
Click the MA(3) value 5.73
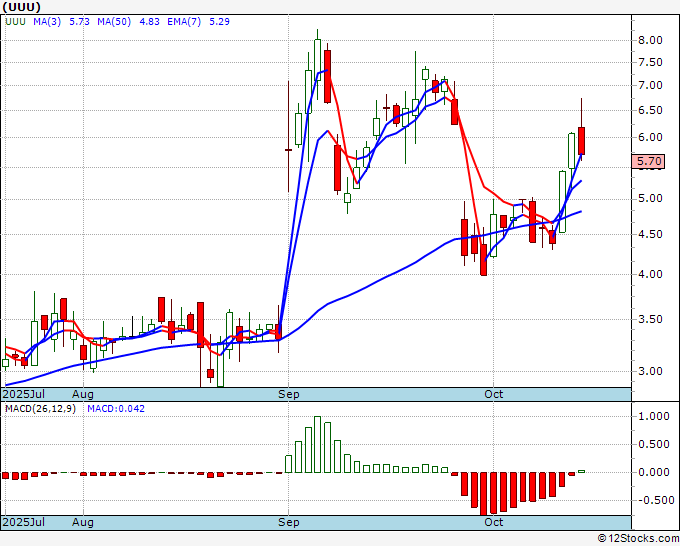coord(79,22)
